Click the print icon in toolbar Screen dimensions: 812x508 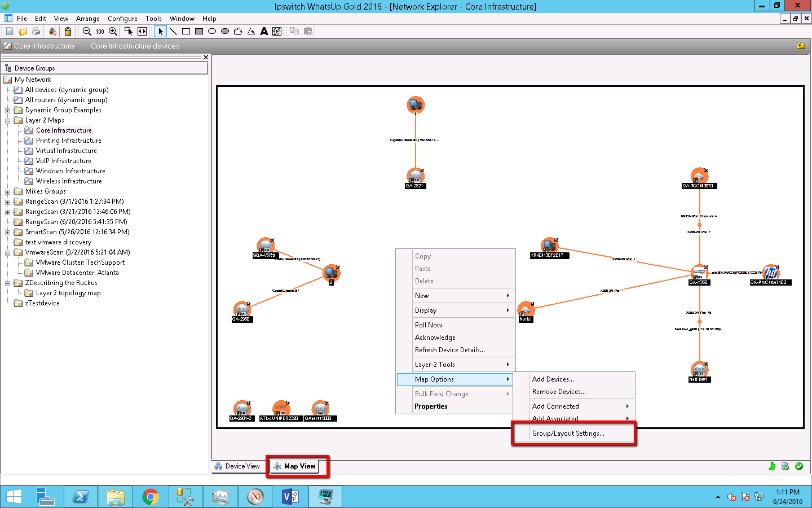[x=36, y=32]
